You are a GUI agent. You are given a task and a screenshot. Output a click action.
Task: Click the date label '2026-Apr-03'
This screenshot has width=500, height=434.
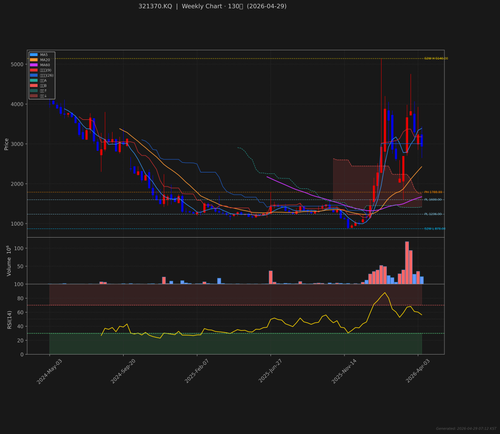click(418, 371)
